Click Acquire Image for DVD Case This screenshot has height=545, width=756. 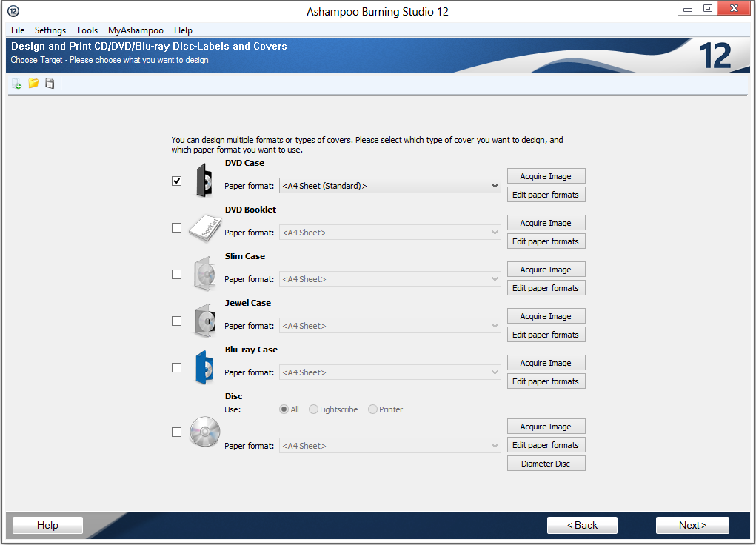(546, 176)
